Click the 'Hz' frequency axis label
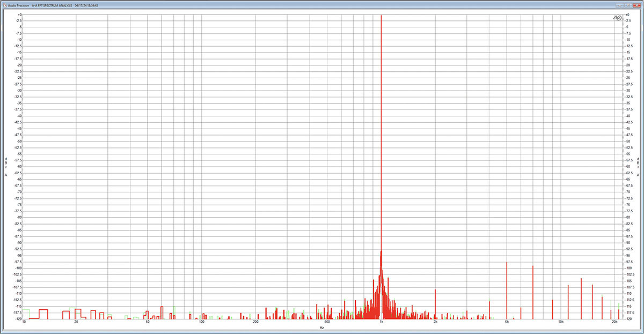The height and width of the screenshot is (334, 644). click(x=322, y=327)
